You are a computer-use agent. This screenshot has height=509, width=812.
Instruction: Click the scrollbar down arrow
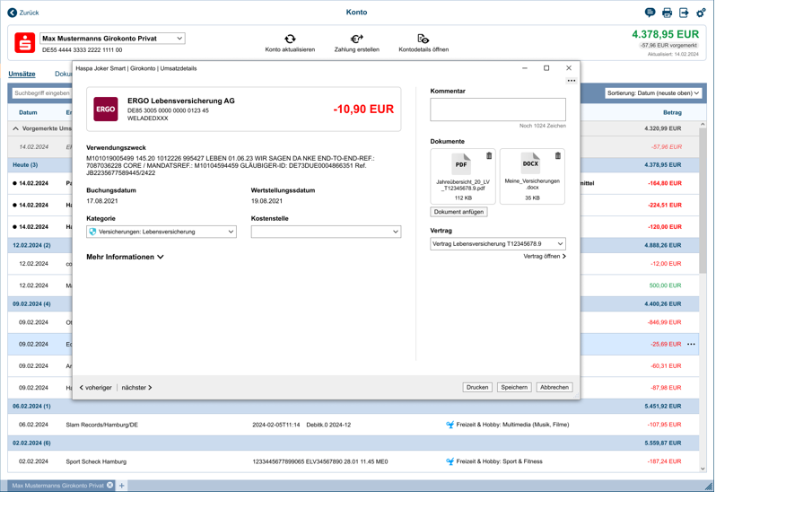(x=703, y=469)
